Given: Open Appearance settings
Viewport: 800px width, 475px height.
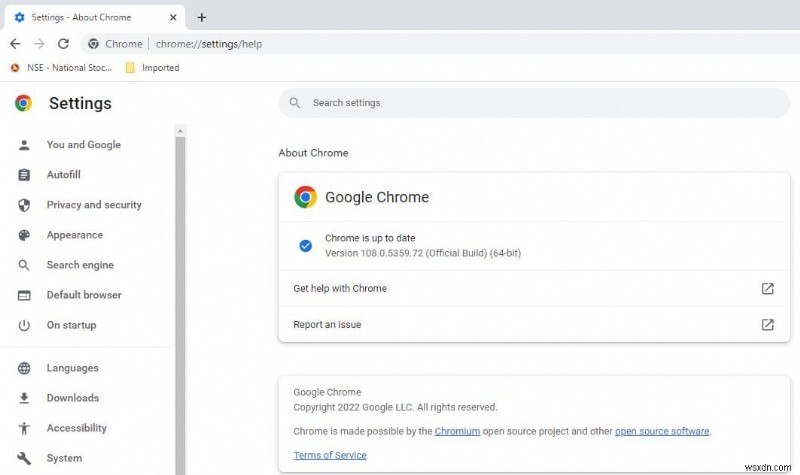Looking at the screenshot, I should [x=74, y=235].
